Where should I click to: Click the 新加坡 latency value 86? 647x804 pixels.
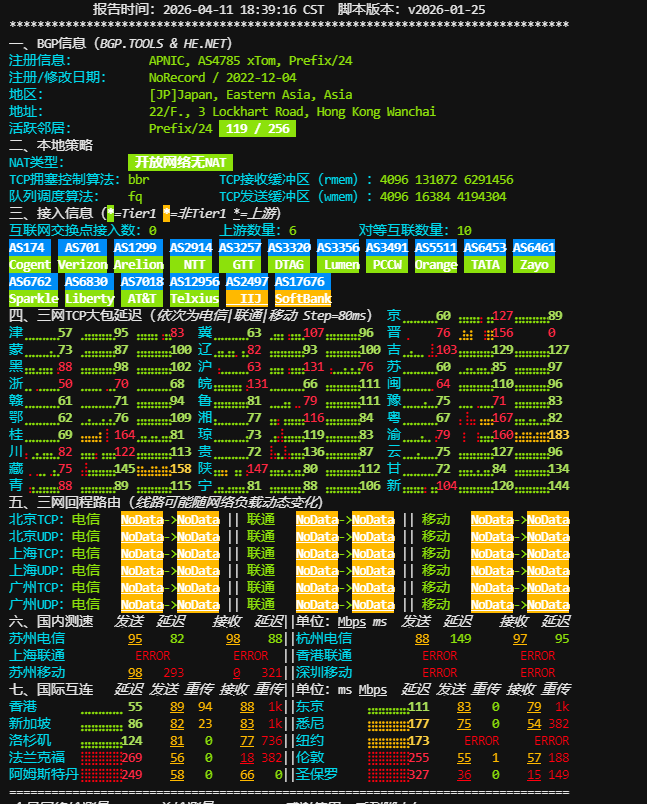pyautogui.click(x=135, y=723)
